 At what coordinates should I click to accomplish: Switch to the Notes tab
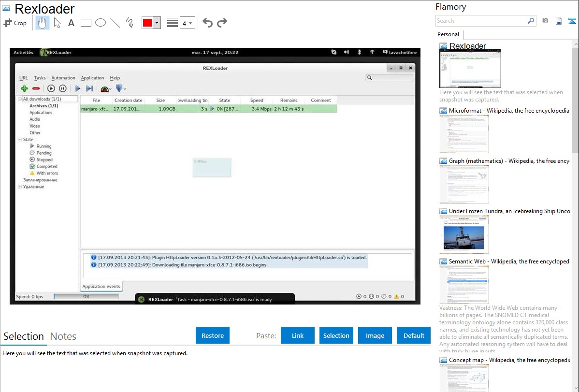tap(63, 336)
